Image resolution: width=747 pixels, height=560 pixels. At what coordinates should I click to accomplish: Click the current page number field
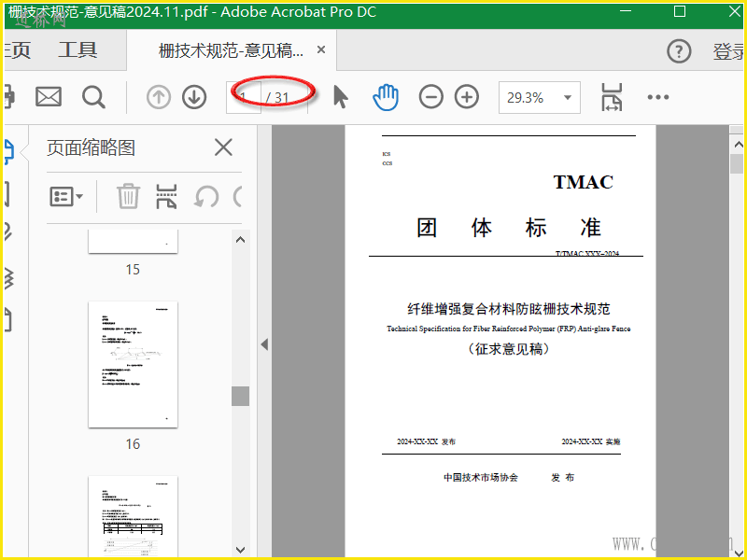click(x=244, y=98)
